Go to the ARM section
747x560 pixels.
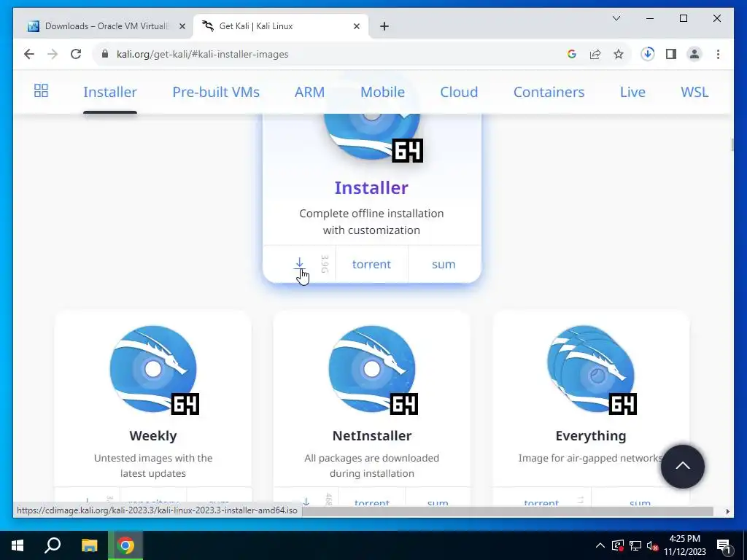coord(309,92)
